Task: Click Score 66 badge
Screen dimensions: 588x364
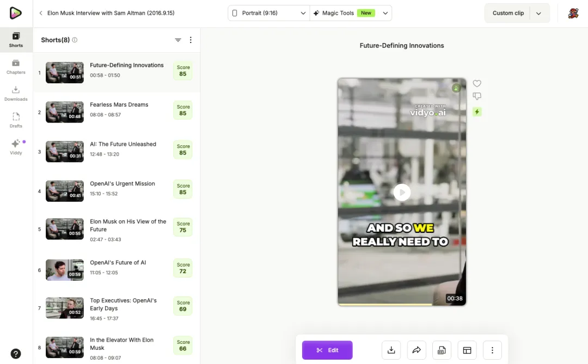Action: click(x=182, y=346)
